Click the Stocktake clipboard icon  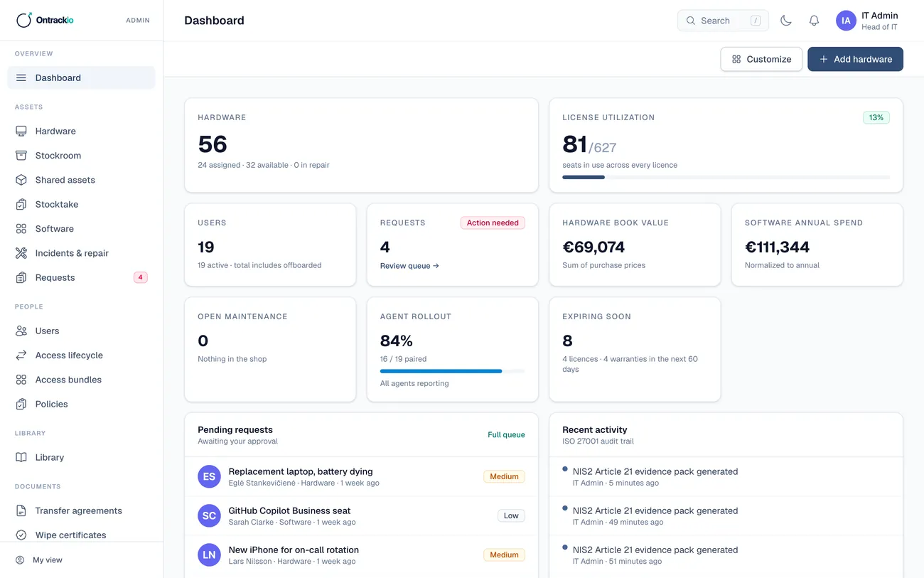[x=21, y=204]
